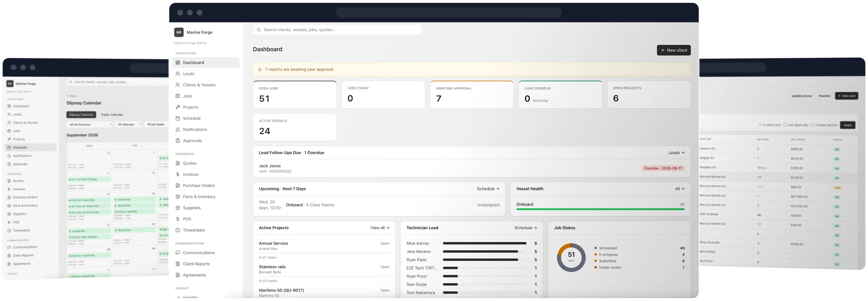Click Update prices in the inventory window

tap(801, 96)
